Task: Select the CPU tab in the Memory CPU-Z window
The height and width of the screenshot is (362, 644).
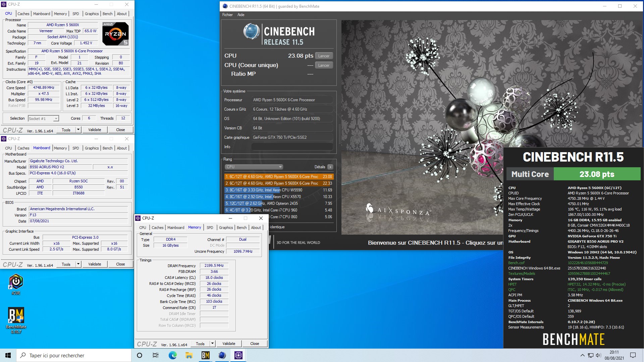Action: click(143, 228)
